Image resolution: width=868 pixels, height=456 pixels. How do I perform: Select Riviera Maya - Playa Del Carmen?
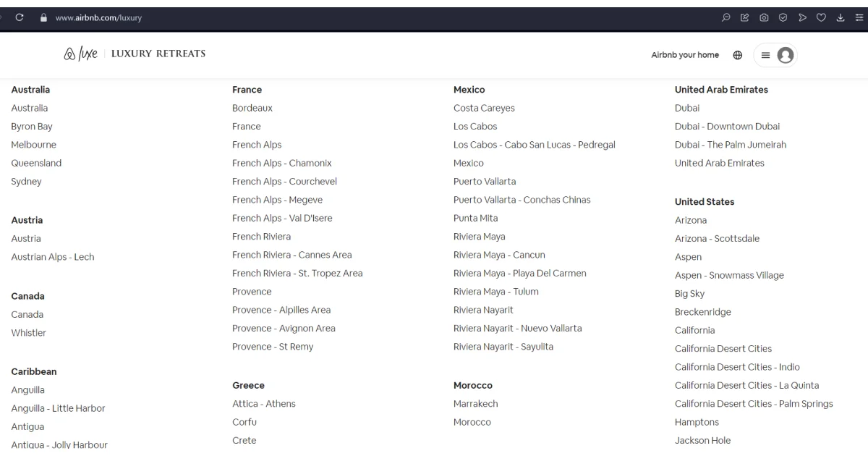coord(520,273)
